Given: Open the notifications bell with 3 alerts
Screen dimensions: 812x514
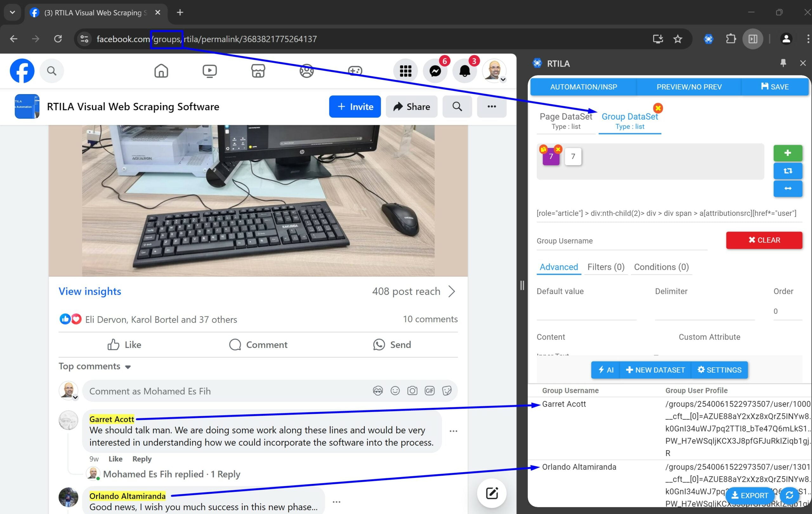Looking at the screenshot, I should point(465,71).
